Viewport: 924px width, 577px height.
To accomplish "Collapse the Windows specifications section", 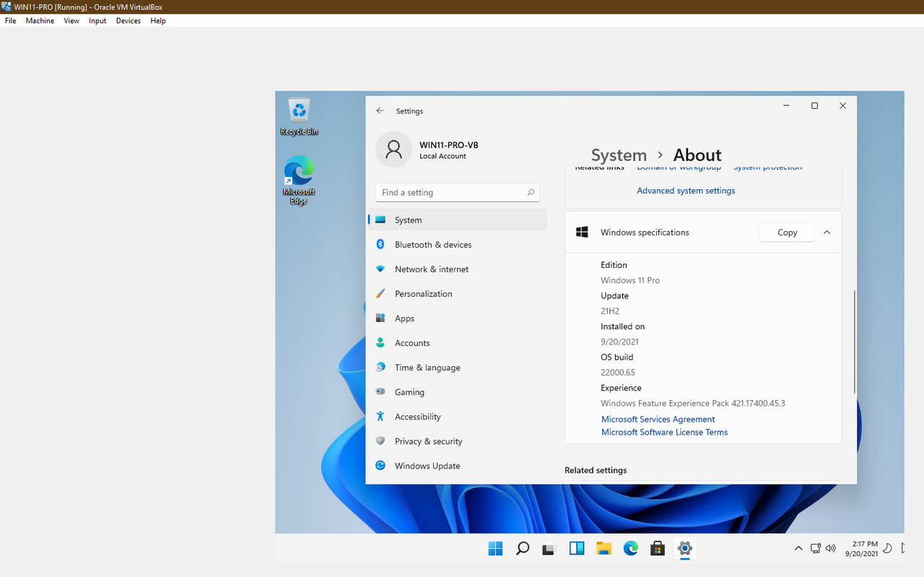I will pos(827,233).
